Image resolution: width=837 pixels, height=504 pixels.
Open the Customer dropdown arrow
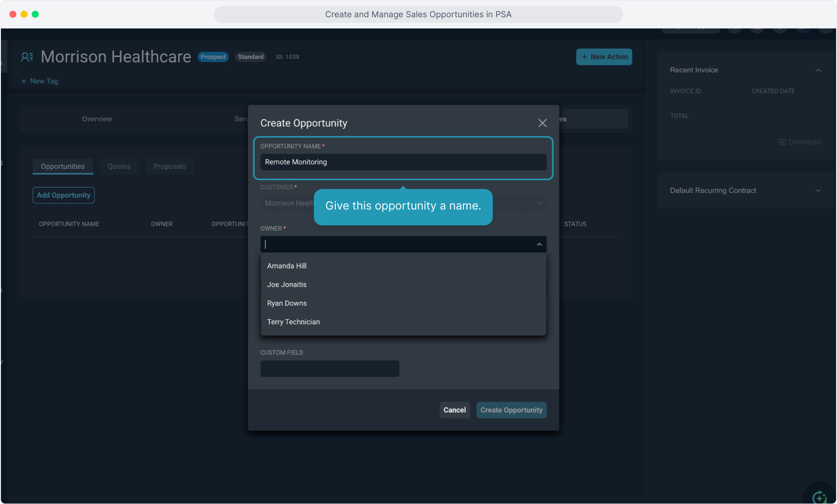click(539, 203)
